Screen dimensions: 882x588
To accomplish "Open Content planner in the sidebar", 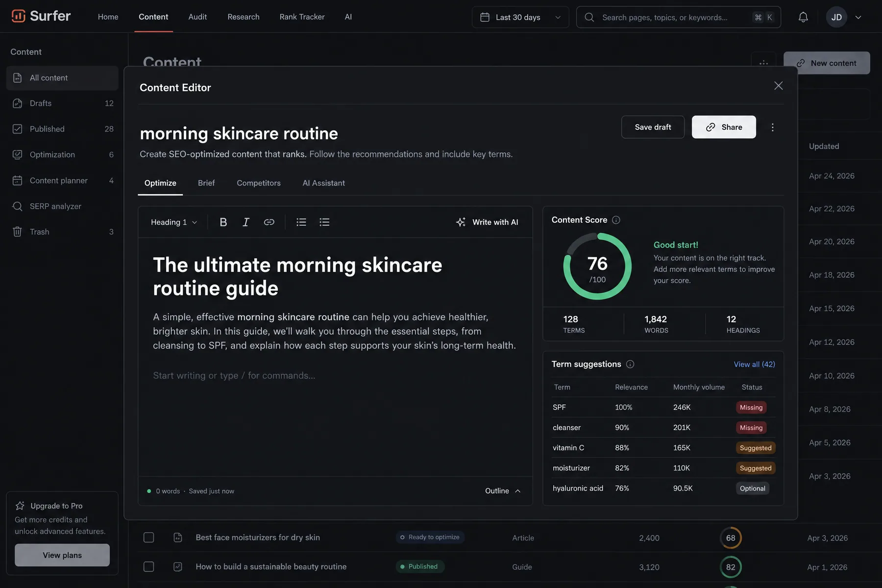I will pyautogui.click(x=62, y=180).
